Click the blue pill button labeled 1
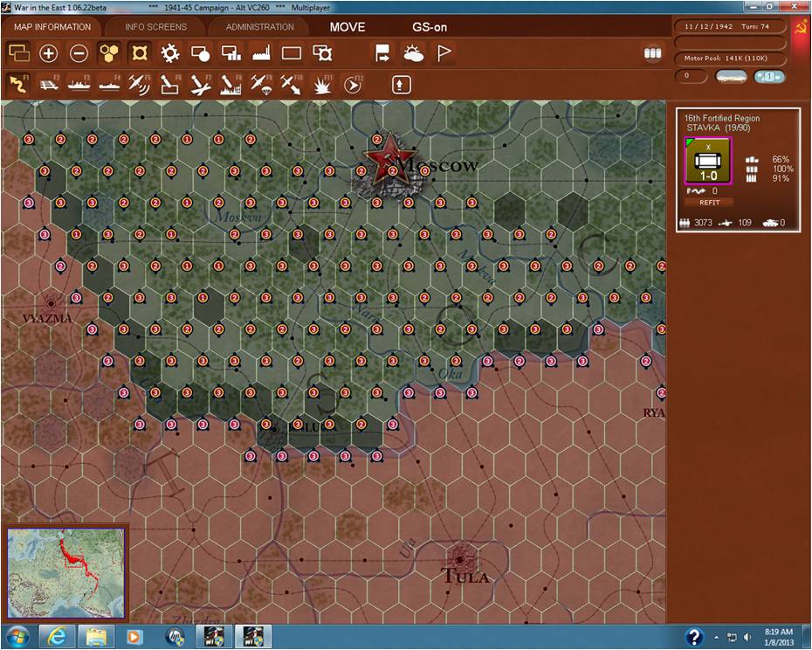The height and width of the screenshot is (650, 812). (769, 77)
